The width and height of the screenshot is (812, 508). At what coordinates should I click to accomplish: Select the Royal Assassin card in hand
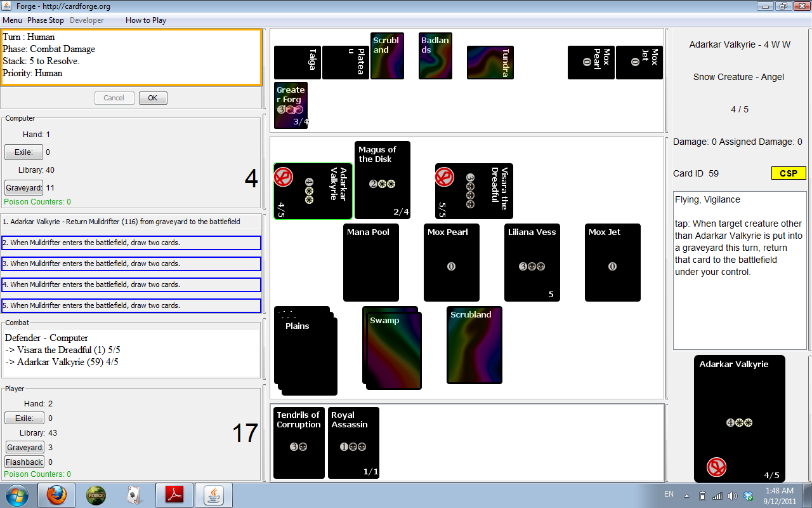353,443
